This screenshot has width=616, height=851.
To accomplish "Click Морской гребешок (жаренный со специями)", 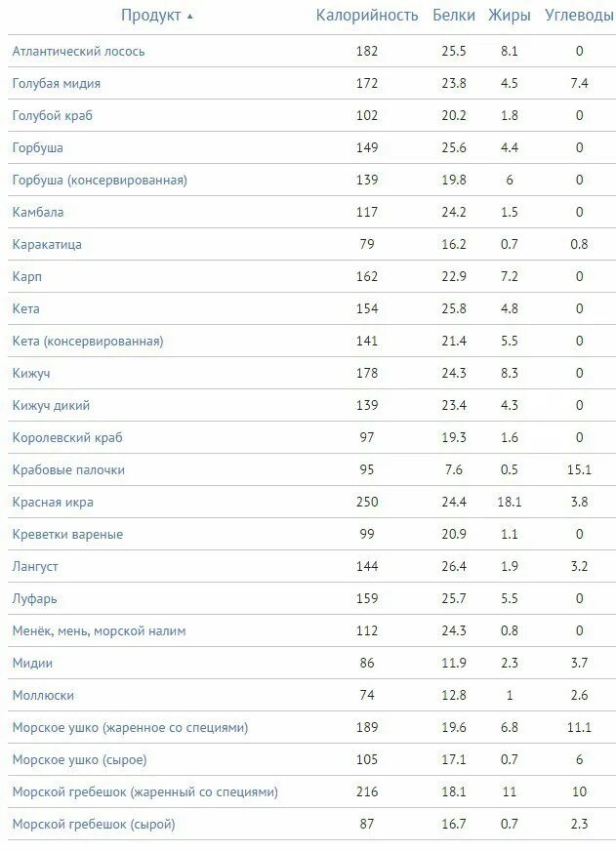I will [144, 791].
